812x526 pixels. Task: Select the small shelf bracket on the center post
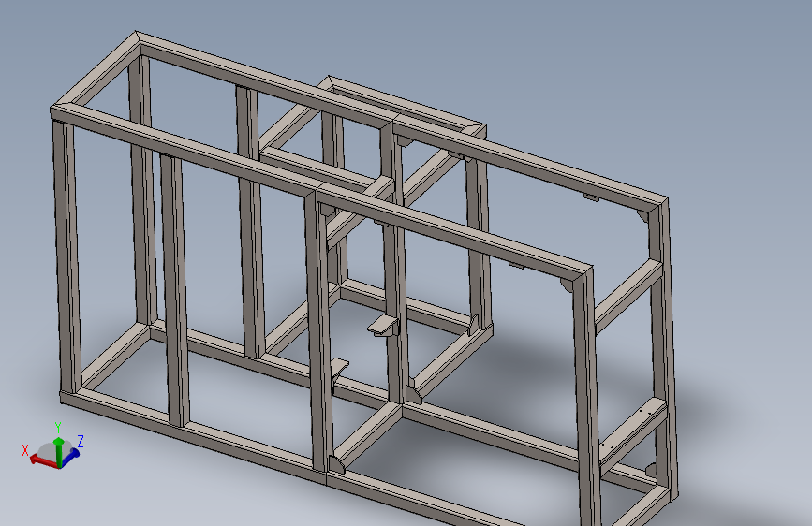click(x=383, y=326)
